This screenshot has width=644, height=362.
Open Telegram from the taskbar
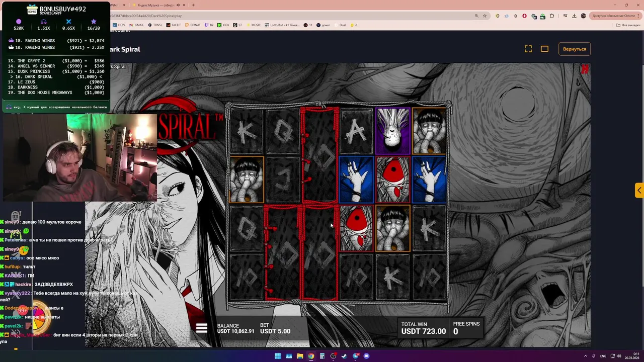(x=355, y=356)
